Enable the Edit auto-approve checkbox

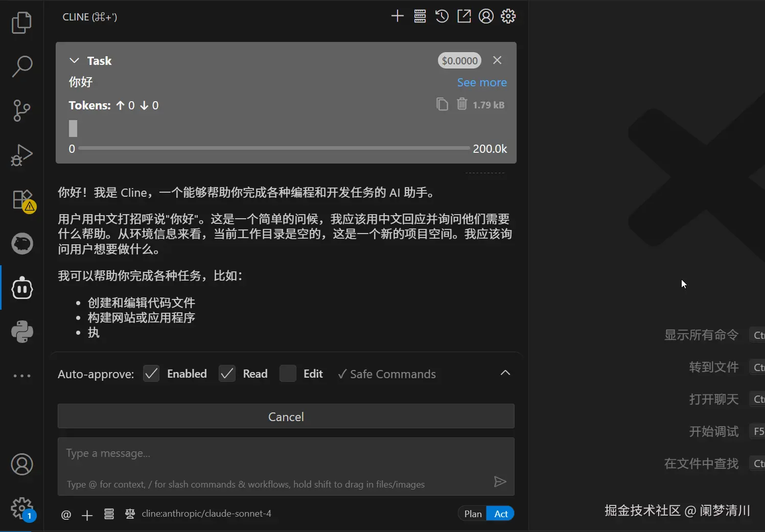tap(288, 374)
